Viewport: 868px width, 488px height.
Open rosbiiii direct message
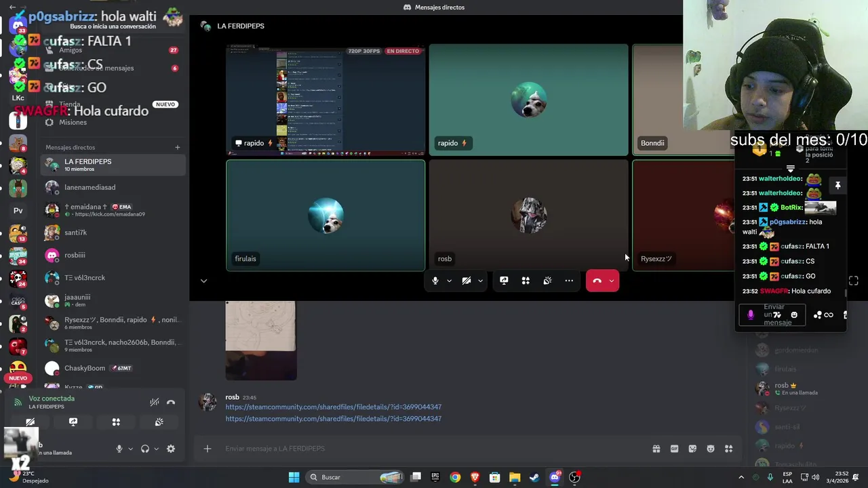click(113, 255)
